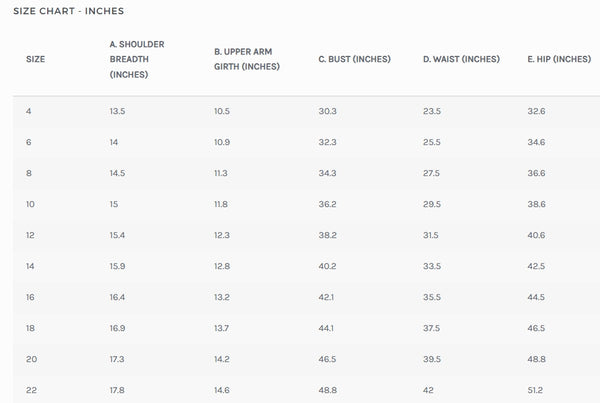
Task: Select the E. Hip (Inches) header
Action: click(x=559, y=59)
